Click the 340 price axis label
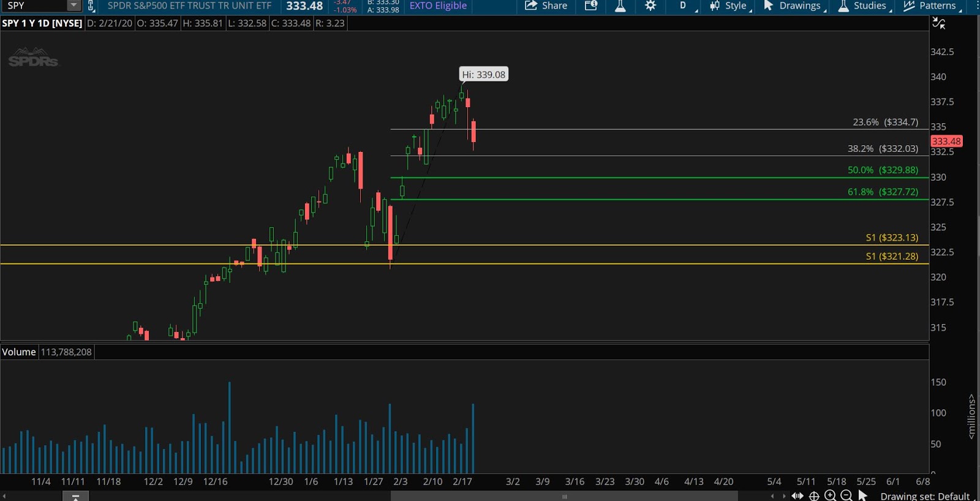Viewport: 980px width, 501px height. 938,77
